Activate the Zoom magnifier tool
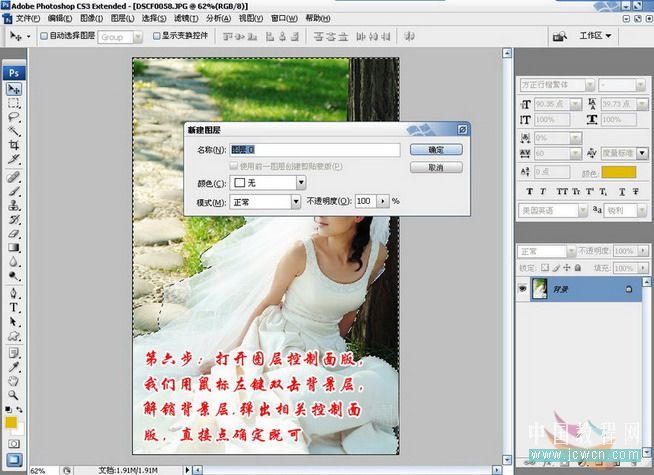The image size is (654, 475). point(15,394)
